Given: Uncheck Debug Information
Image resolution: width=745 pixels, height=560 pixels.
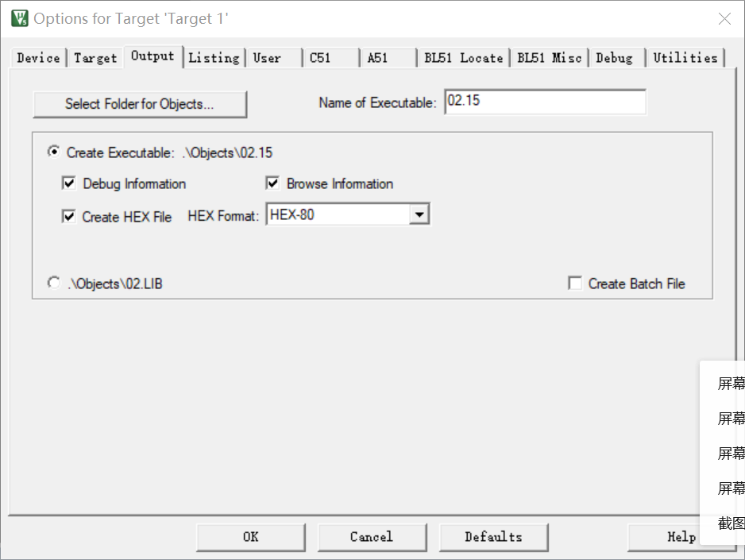Looking at the screenshot, I should tap(69, 183).
